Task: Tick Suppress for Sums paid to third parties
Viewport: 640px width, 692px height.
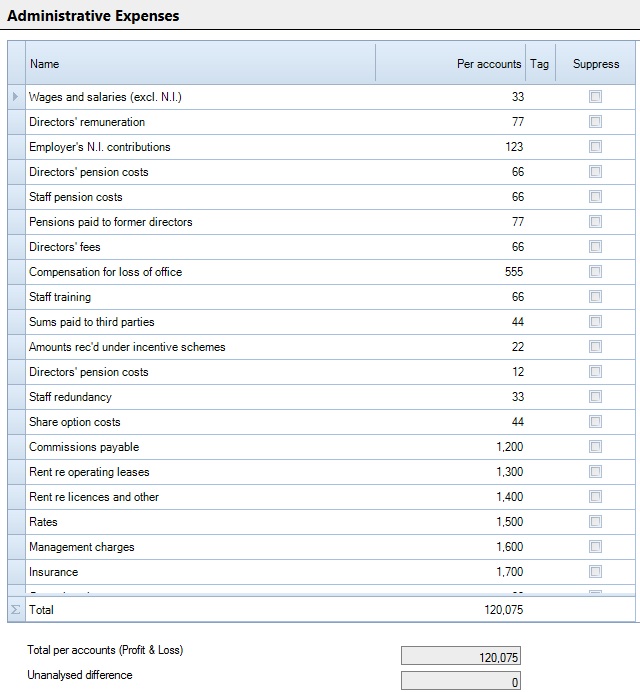Action: [595, 322]
